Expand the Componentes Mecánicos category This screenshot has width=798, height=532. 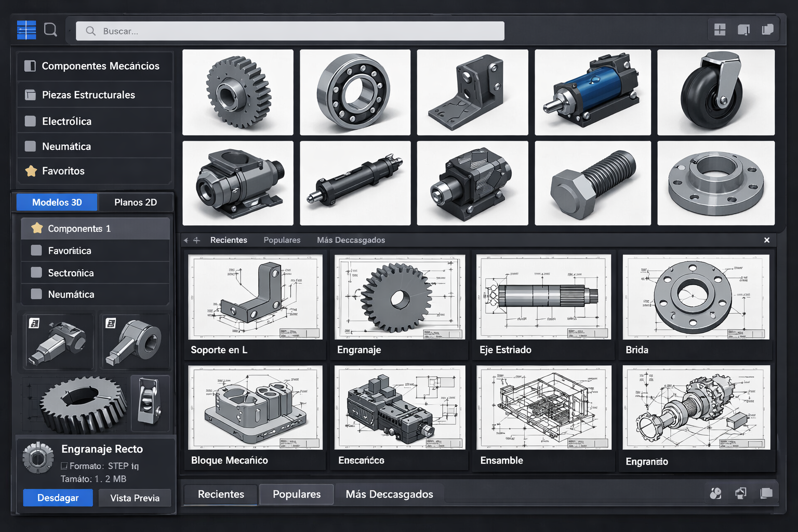[95, 66]
